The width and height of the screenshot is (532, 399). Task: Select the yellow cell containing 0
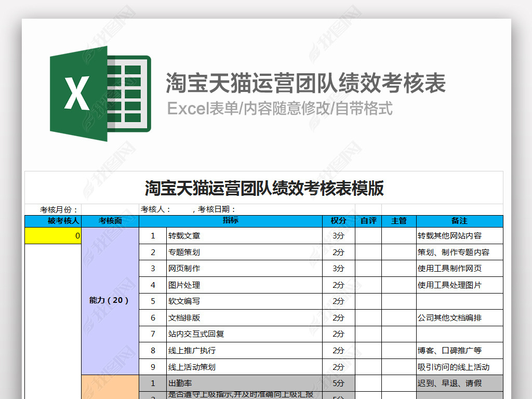[x=53, y=236]
